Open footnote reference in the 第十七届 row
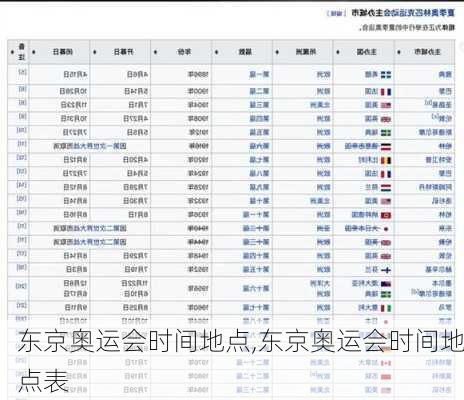 (21, 305)
